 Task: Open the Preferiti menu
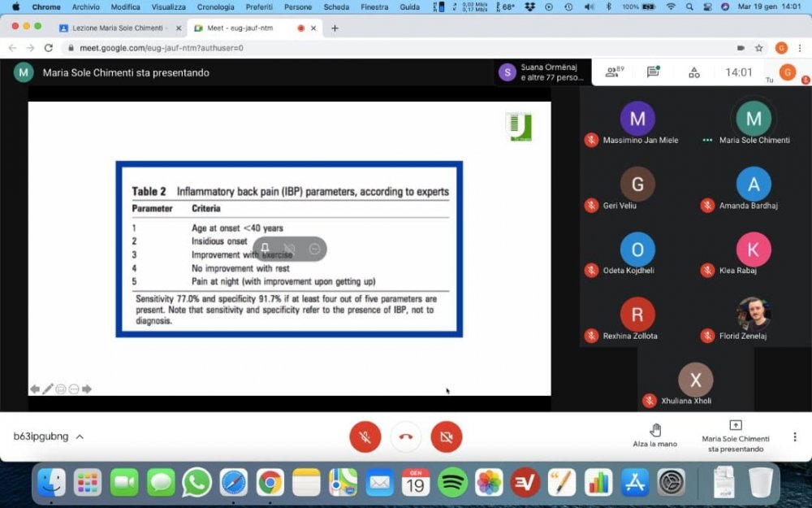click(x=259, y=7)
